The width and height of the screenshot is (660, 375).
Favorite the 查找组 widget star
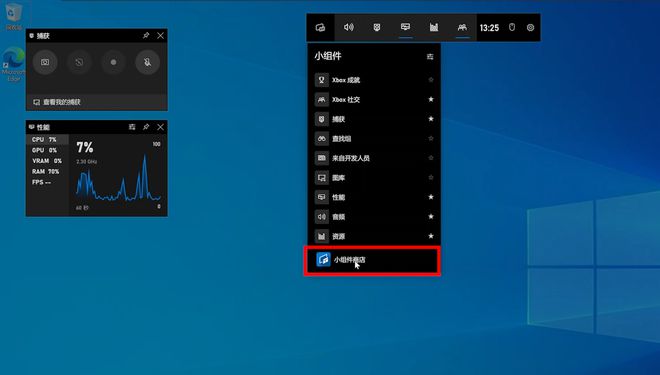tap(431, 138)
